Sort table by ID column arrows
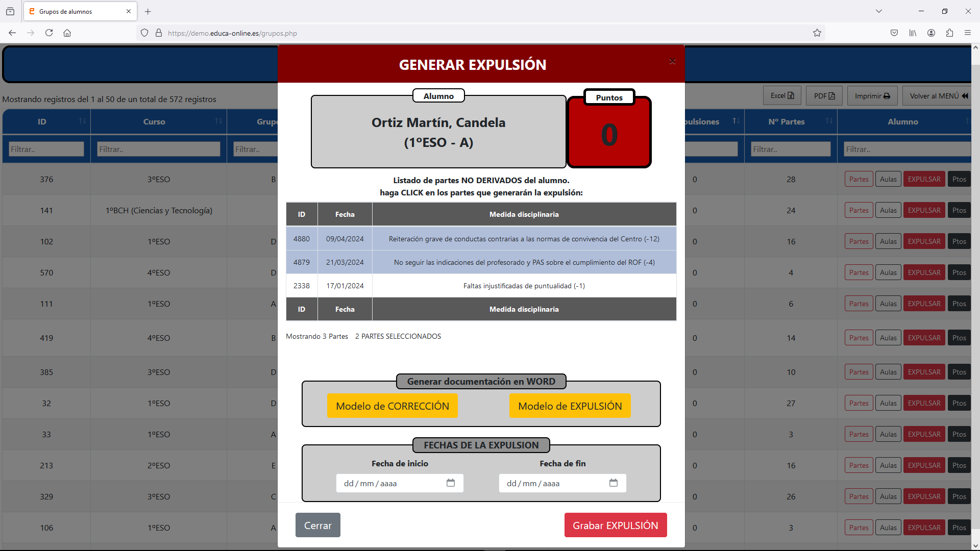Viewport: 980px width, 551px height. (x=82, y=121)
